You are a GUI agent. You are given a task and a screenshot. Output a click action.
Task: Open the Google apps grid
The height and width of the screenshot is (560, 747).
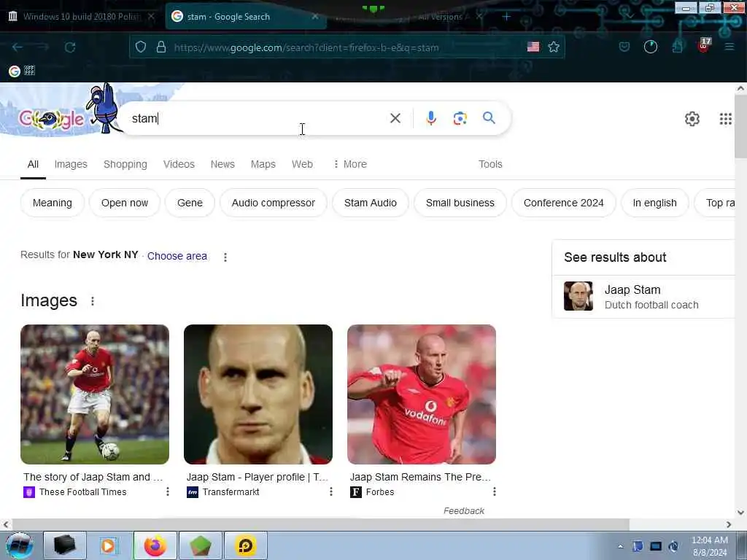coord(725,119)
